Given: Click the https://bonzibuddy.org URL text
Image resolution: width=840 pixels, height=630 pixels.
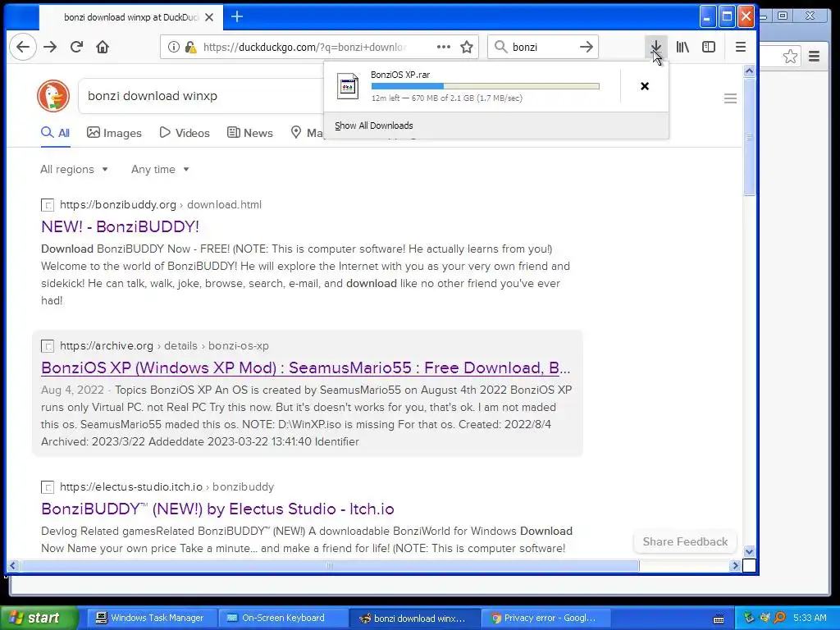Looking at the screenshot, I should pos(118,204).
